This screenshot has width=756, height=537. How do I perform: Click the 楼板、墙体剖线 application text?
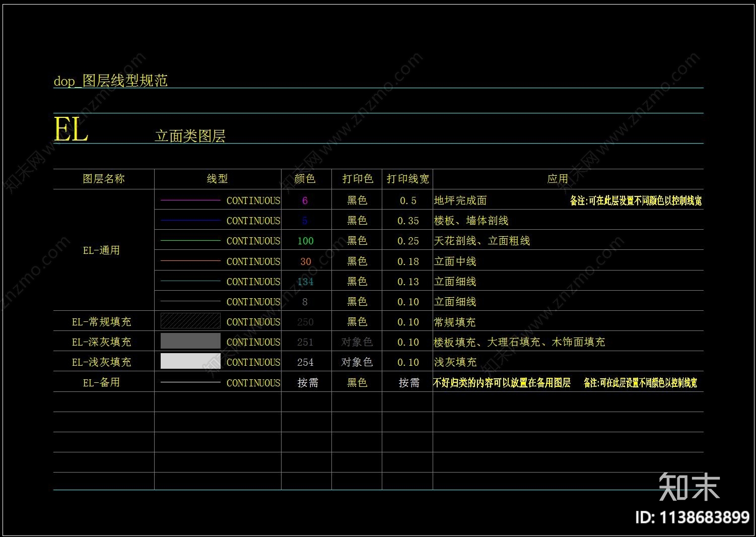tap(471, 221)
